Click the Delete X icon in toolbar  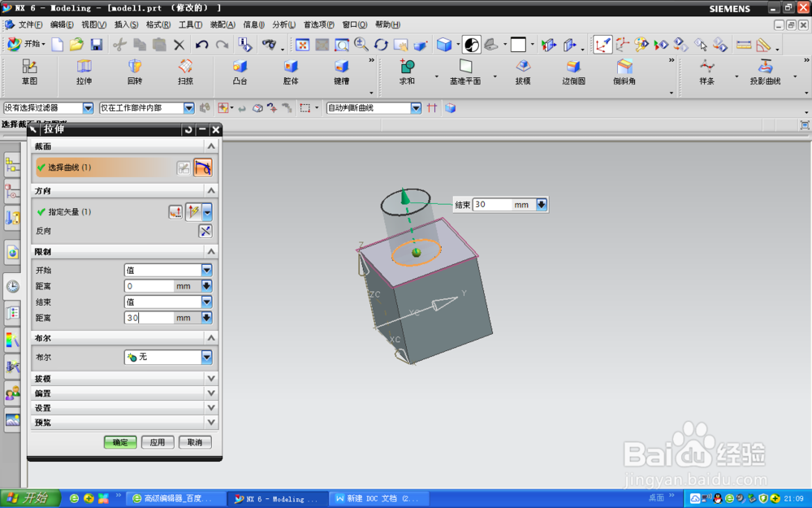click(x=179, y=45)
